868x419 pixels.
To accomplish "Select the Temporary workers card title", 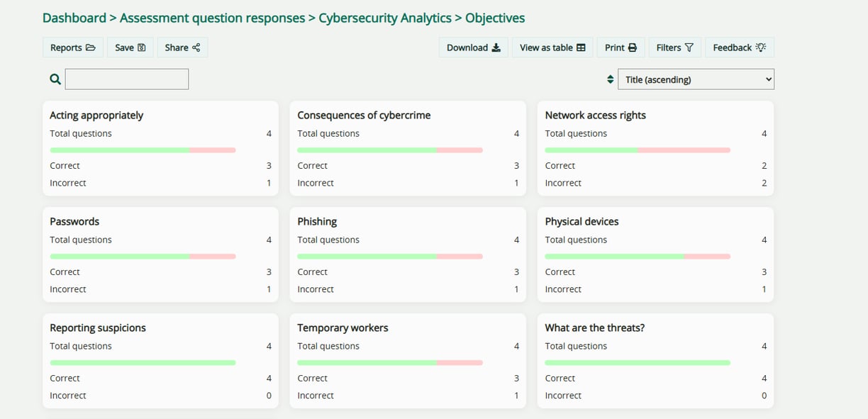I will [x=343, y=328].
